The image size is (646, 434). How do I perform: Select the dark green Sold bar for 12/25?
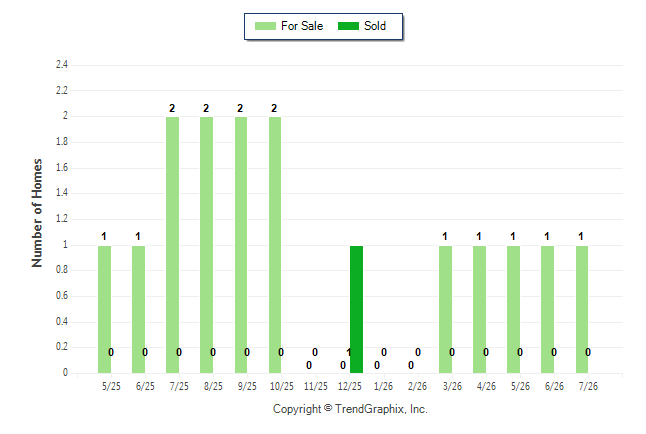(356, 310)
